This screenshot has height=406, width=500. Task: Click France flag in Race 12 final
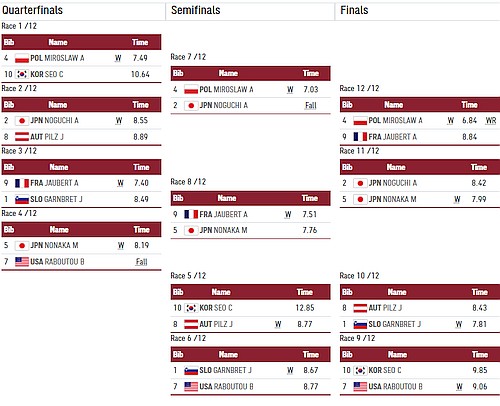point(360,137)
